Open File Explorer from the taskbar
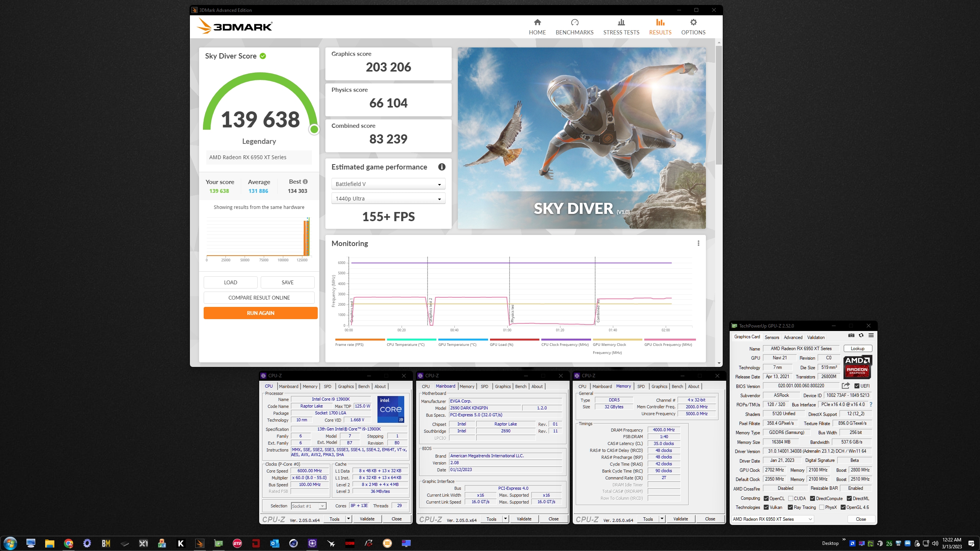This screenshot has width=980, height=551. point(49,543)
